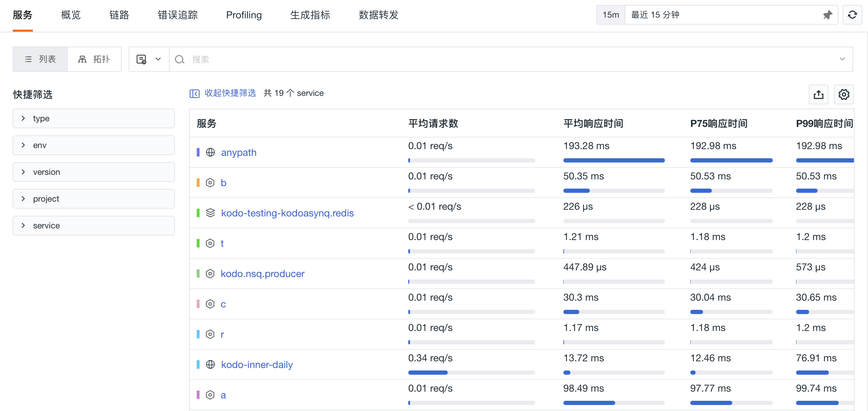Image resolution: width=868 pixels, height=411 pixels.
Task: Click the hexagon icon beside service a
Action: (x=210, y=395)
